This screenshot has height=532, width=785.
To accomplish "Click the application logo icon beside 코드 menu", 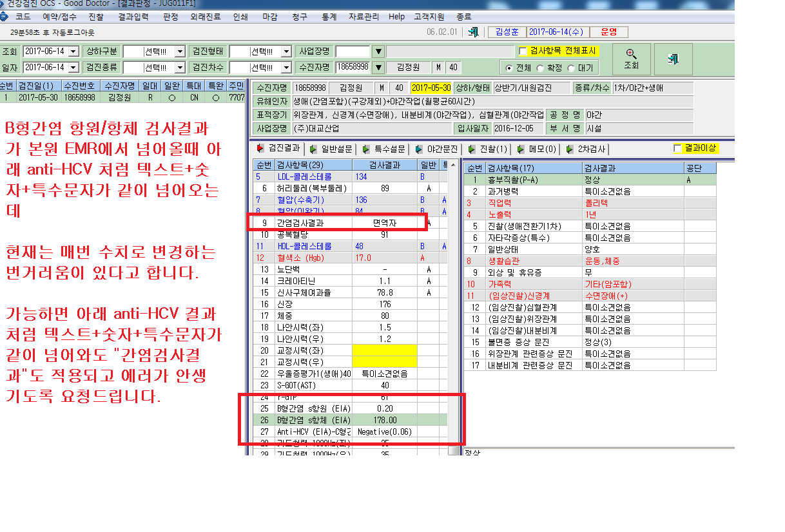I will pos(4,17).
